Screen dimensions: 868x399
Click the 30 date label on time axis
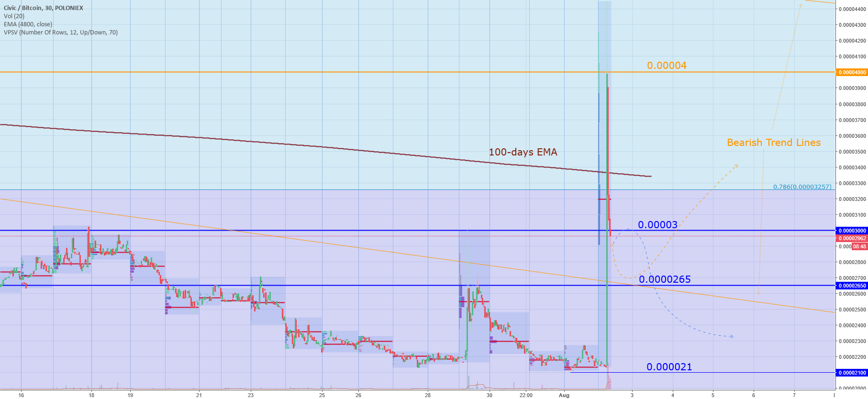coord(489,395)
